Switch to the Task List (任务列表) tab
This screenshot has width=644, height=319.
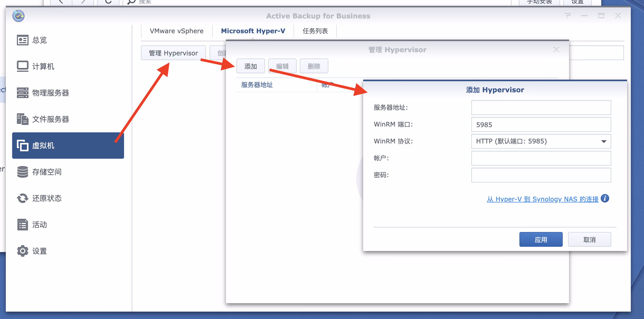click(315, 31)
